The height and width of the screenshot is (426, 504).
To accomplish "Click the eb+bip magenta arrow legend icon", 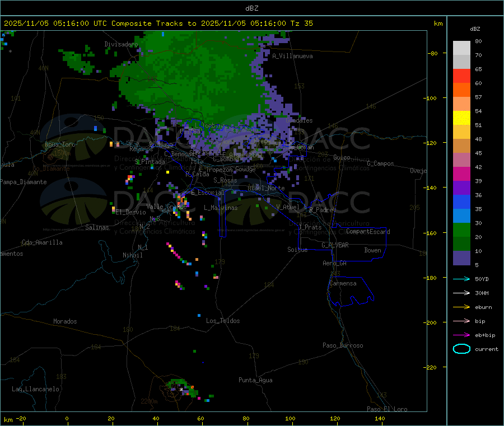I will click(x=461, y=335).
